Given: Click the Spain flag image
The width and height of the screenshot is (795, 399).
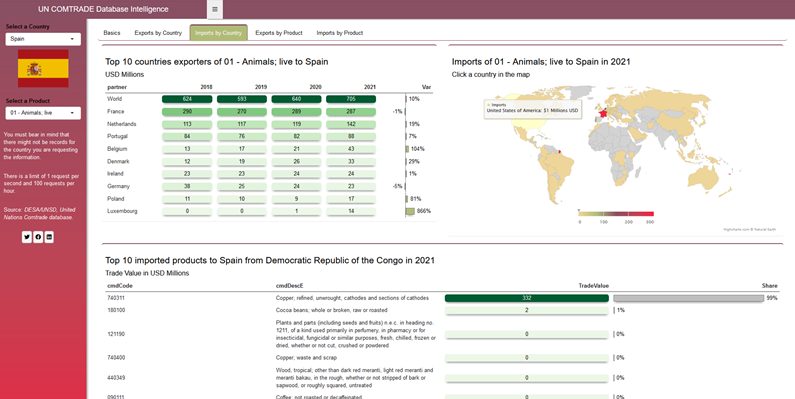Looking at the screenshot, I should pos(43,68).
